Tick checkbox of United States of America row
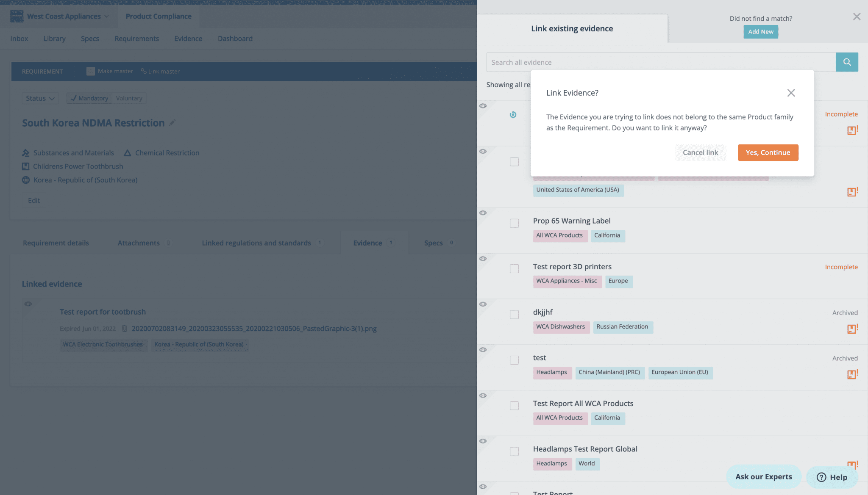 pyautogui.click(x=514, y=162)
